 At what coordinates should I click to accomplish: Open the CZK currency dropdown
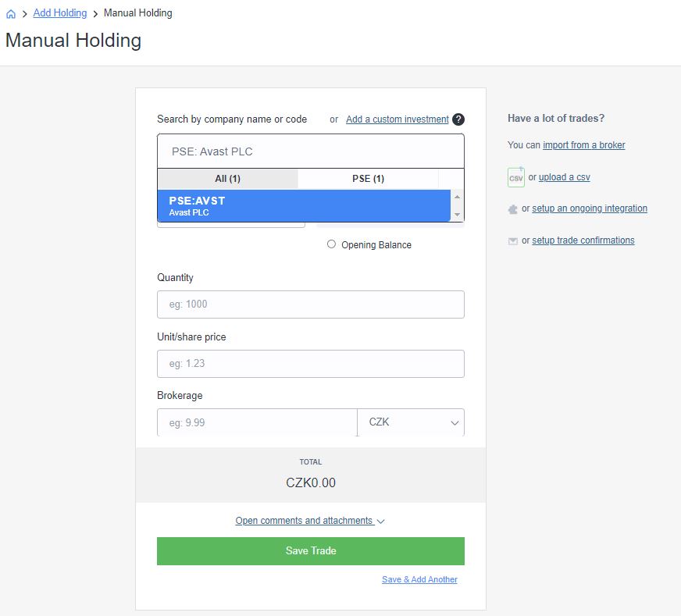tap(410, 421)
